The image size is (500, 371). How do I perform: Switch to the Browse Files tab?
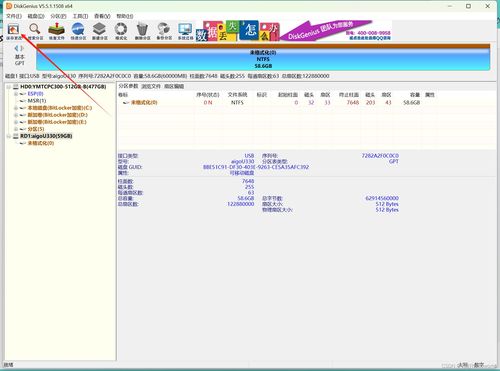151,86
